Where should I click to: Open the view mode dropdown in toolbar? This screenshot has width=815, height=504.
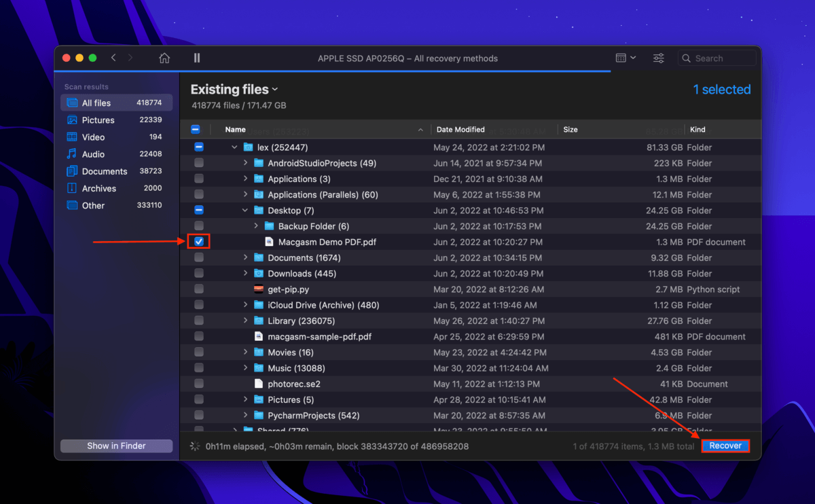coord(626,58)
